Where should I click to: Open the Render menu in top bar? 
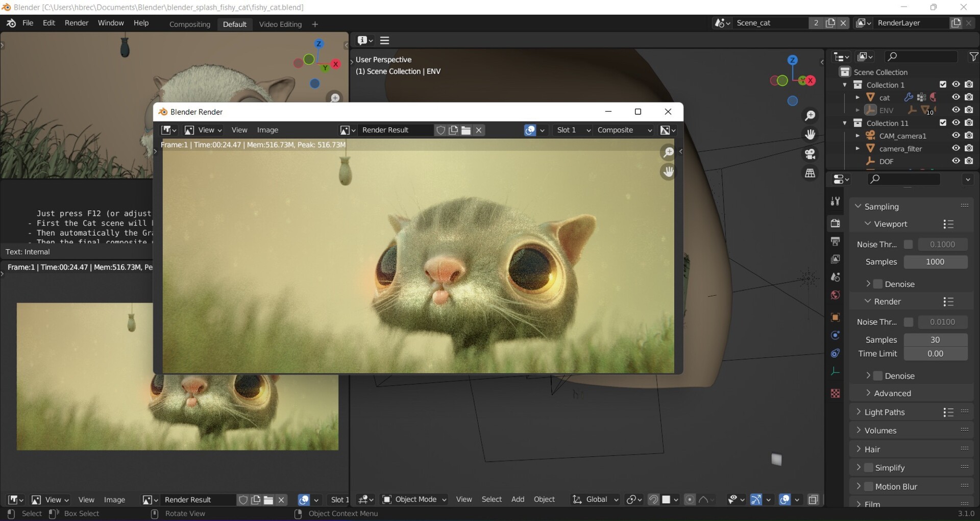click(x=76, y=23)
